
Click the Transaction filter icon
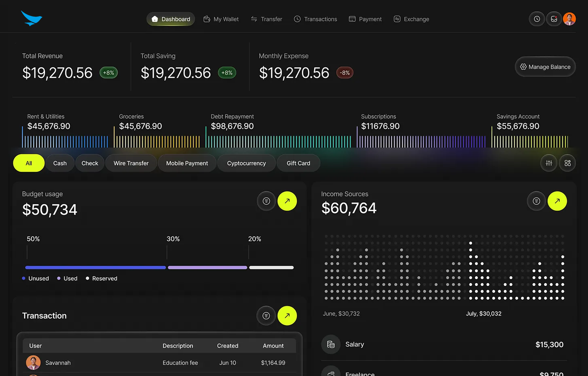click(x=266, y=316)
